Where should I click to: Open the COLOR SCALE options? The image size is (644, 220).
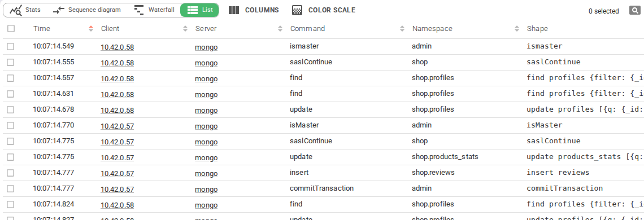click(324, 10)
